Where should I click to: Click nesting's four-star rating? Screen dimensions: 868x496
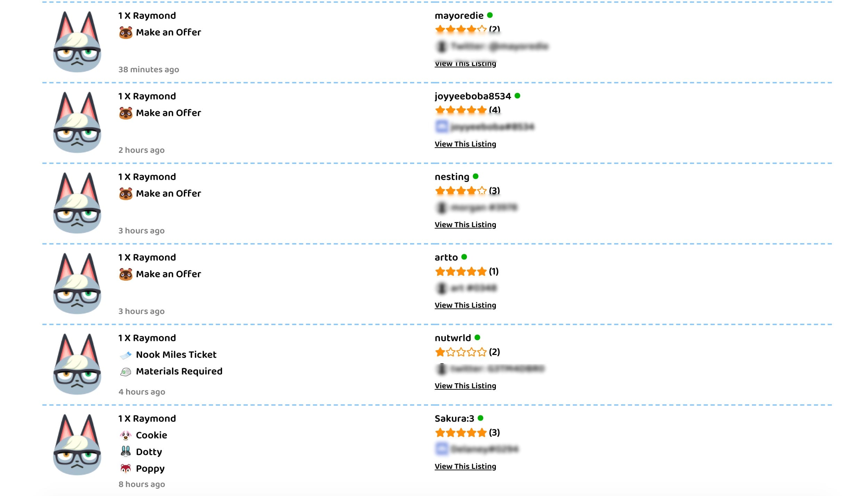[460, 191]
